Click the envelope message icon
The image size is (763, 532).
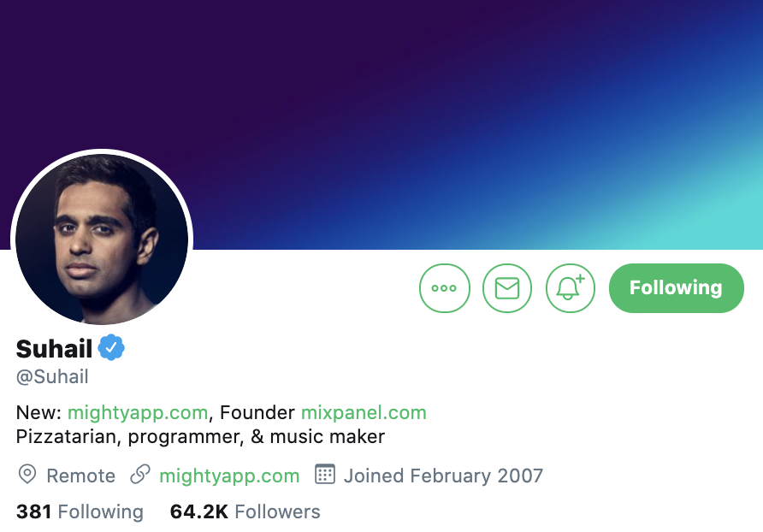click(x=507, y=288)
